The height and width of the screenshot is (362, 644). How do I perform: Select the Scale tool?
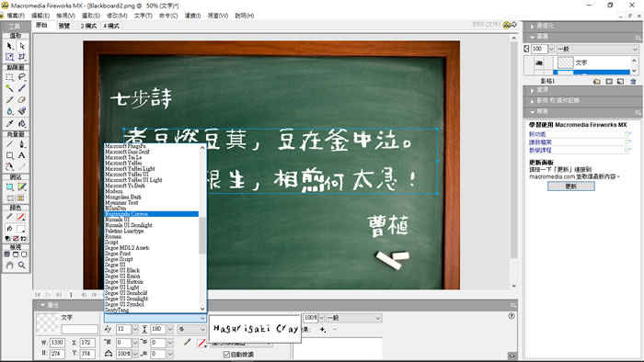[x=9, y=57]
